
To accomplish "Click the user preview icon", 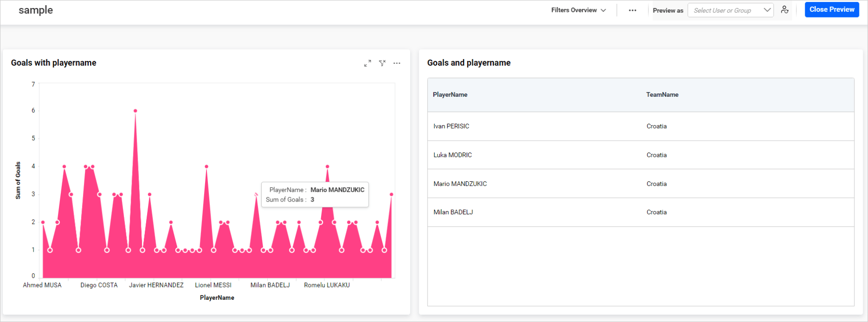I will tap(785, 10).
